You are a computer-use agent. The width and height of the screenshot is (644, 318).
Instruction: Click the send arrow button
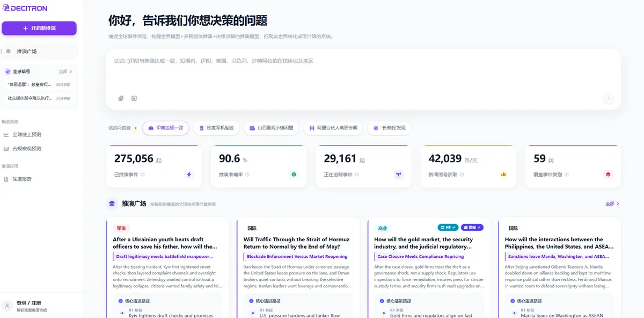pyautogui.click(x=608, y=98)
